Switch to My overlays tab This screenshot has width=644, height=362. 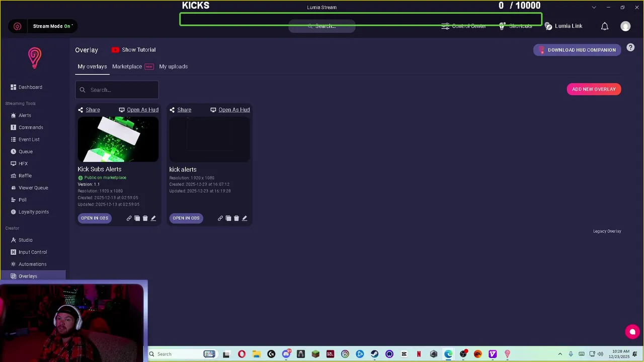92,66
